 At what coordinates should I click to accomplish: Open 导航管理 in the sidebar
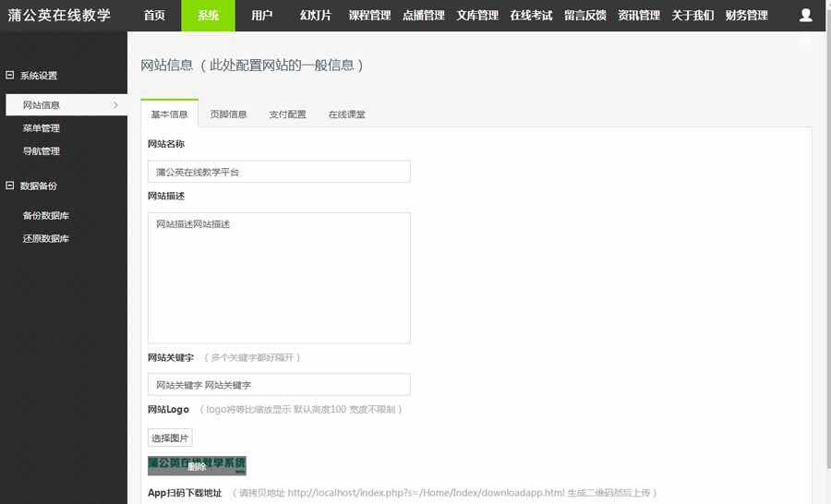(x=42, y=151)
